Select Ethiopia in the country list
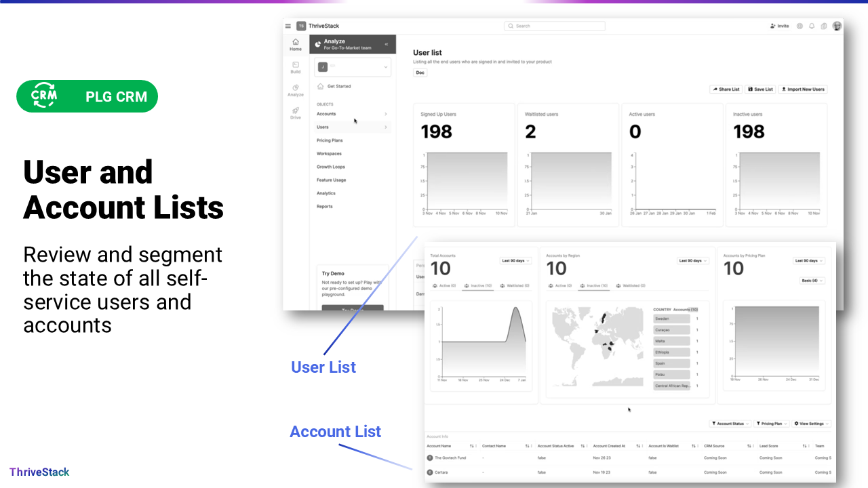 click(672, 352)
